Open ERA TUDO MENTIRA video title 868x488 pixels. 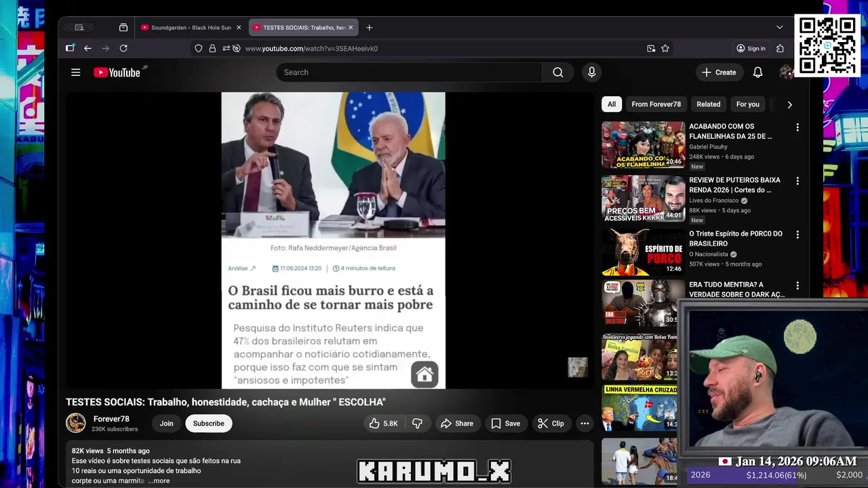(x=736, y=289)
